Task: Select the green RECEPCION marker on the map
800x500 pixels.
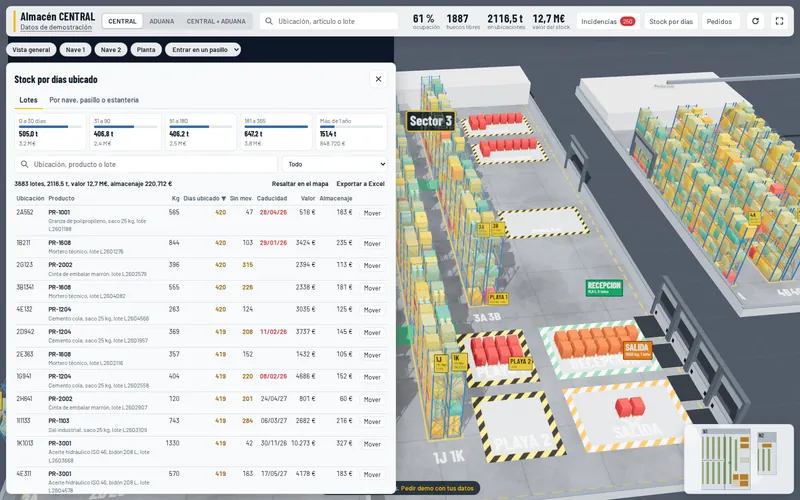Action: (x=604, y=288)
